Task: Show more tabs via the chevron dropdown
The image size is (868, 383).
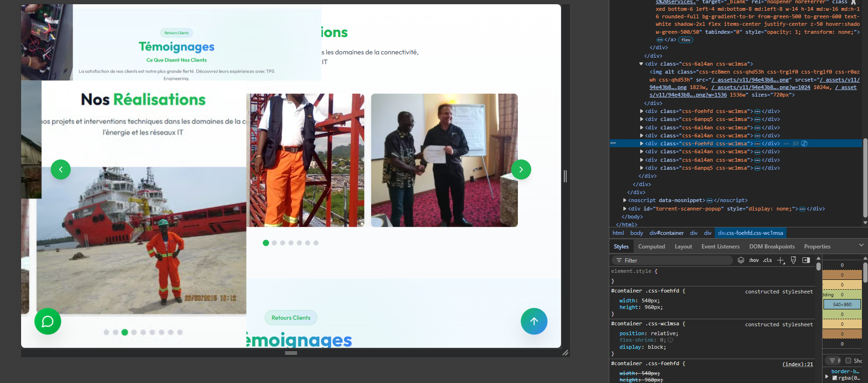Action: 861,245
